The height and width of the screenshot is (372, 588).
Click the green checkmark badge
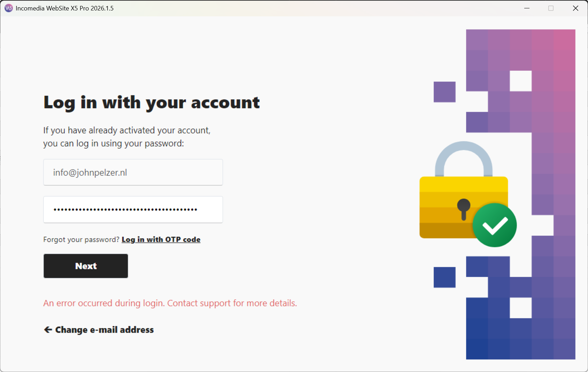point(495,225)
